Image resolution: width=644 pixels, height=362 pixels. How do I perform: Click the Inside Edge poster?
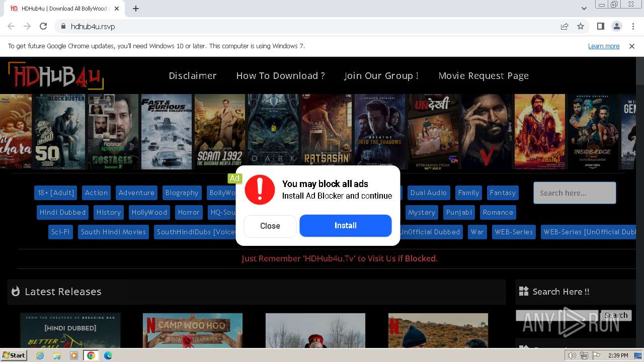(593, 132)
